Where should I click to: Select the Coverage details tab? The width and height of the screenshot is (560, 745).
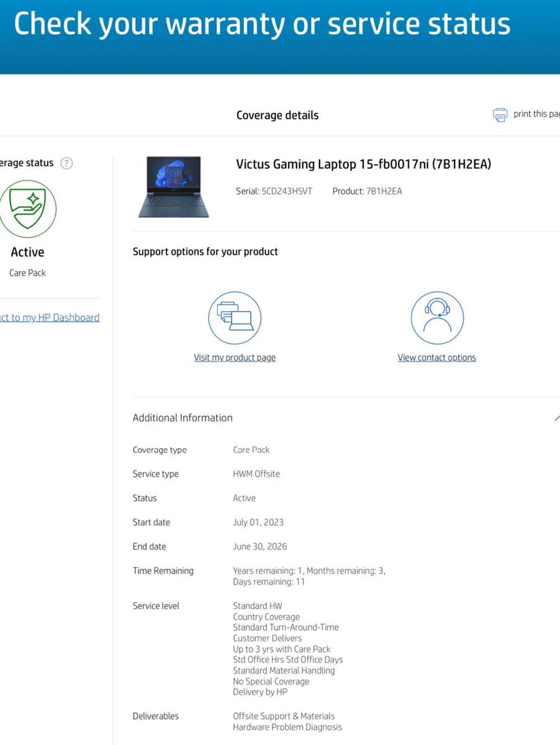[x=277, y=115]
